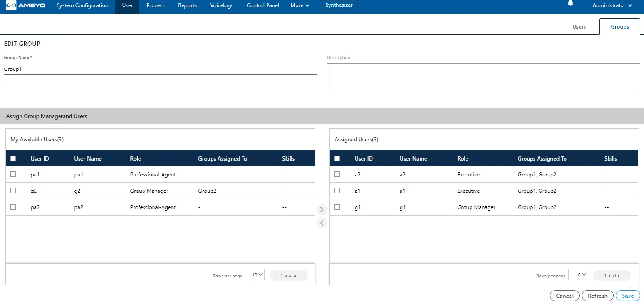Click Group Manager role in g1 row
The image size is (644, 306).
pos(476,207)
